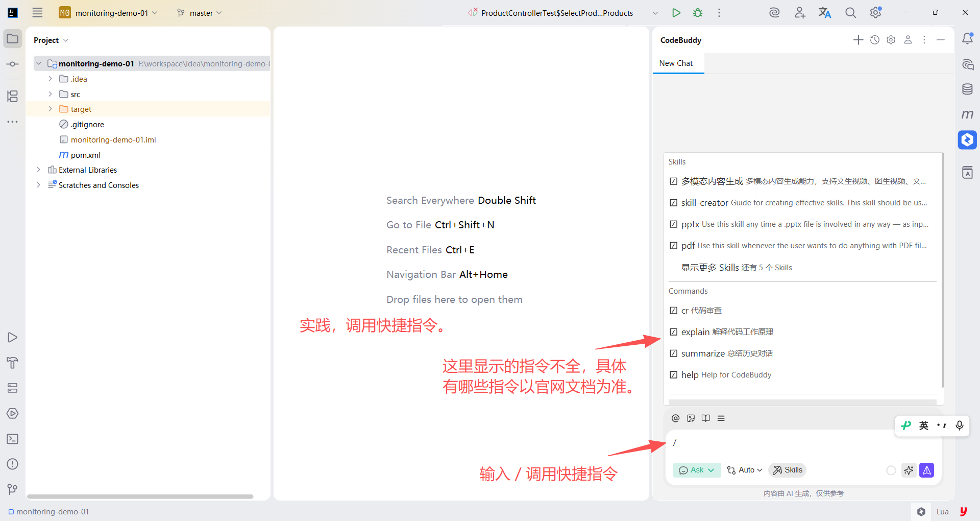980x521 pixels.
Task: Select the pdf skill
Action: (x=802, y=246)
